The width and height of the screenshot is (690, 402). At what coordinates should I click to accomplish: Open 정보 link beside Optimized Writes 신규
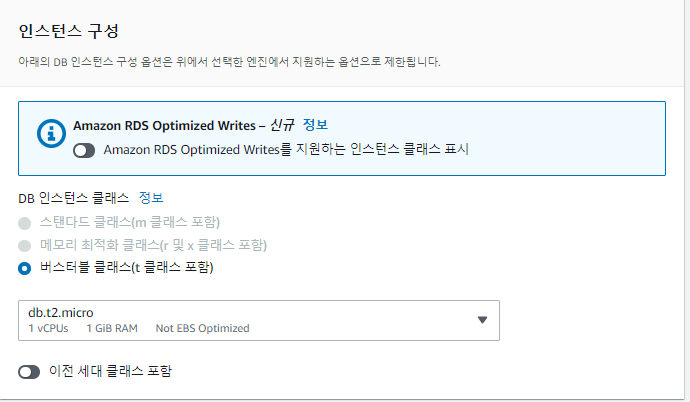coord(315,125)
